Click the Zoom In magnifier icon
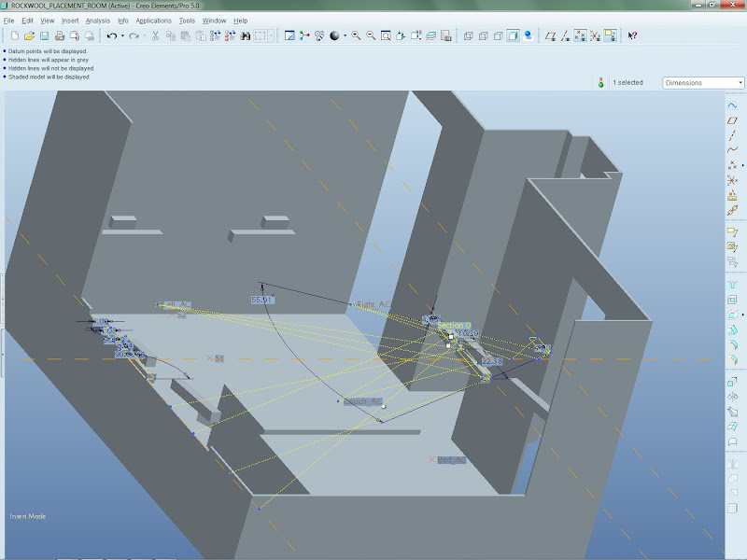747x560 pixels. pos(356,35)
